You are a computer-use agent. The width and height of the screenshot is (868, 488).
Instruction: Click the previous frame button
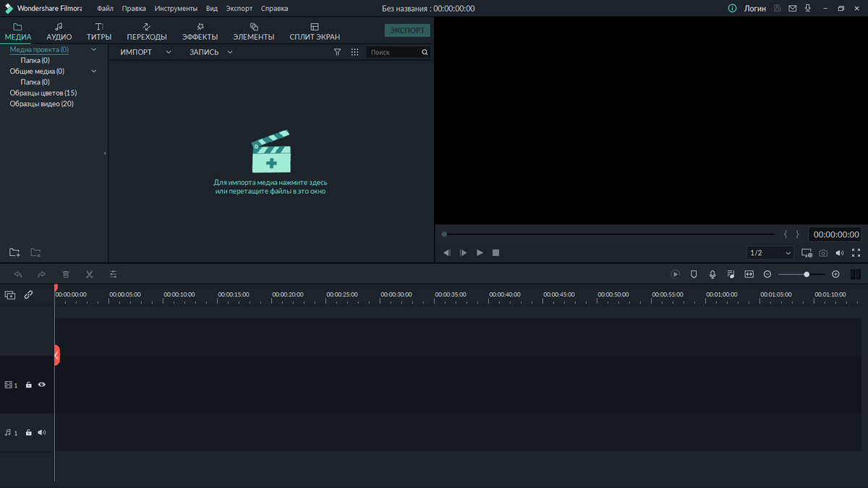[446, 253]
